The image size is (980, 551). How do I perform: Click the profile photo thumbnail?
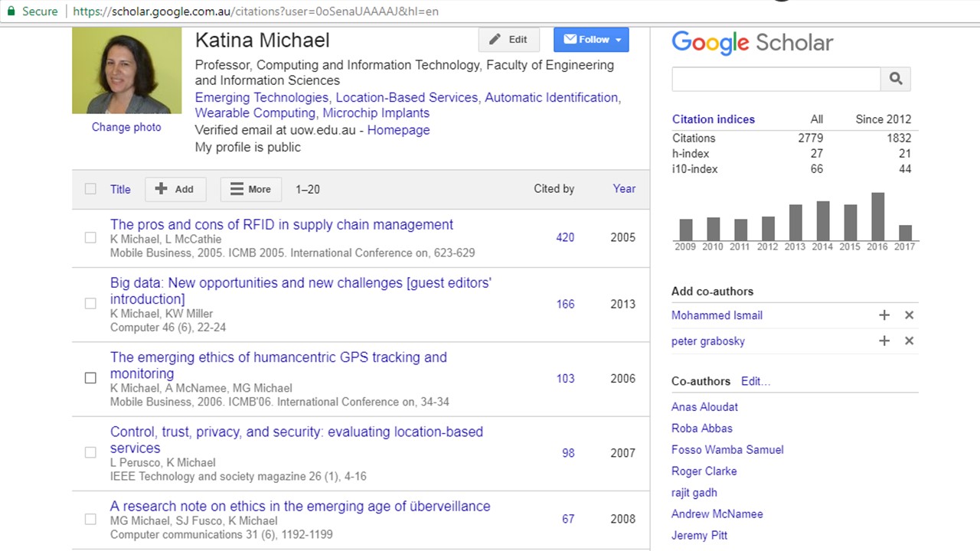click(126, 70)
